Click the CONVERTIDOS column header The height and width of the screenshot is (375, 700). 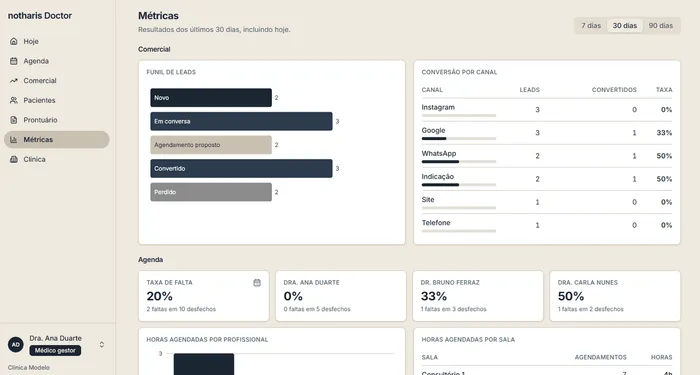614,90
